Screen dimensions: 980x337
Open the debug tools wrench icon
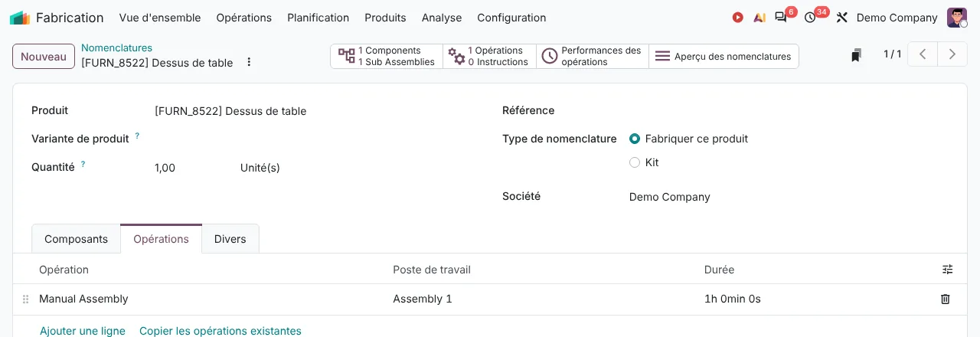(x=842, y=18)
